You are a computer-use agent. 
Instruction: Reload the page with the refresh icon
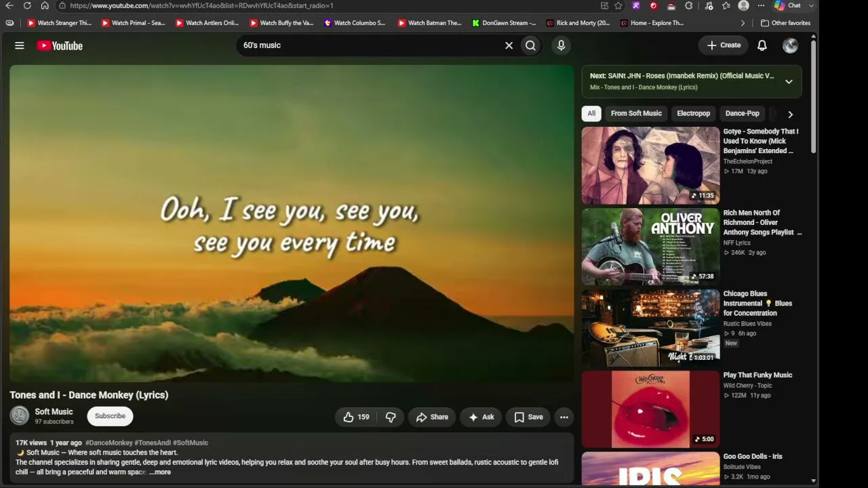tap(27, 5)
